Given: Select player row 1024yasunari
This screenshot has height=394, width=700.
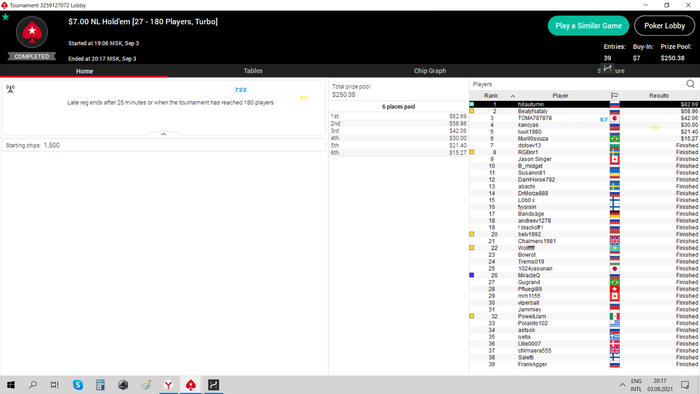Looking at the screenshot, I should [x=584, y=269].
